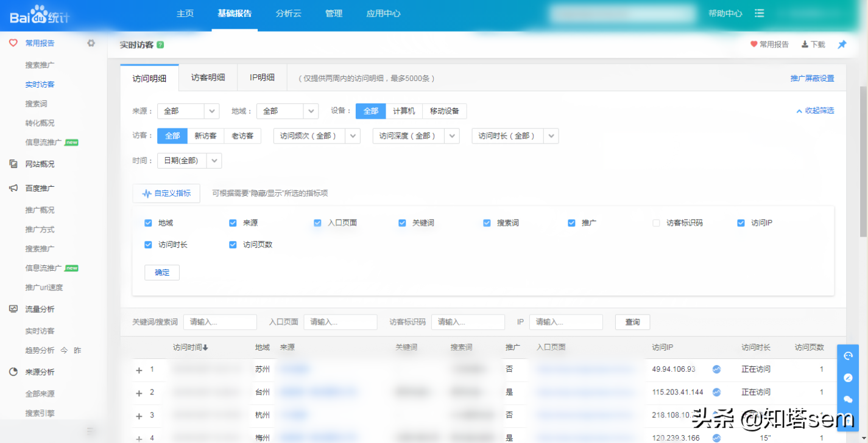
Task: Open 转化概况 in sidebar
Action: pos(40,123)
